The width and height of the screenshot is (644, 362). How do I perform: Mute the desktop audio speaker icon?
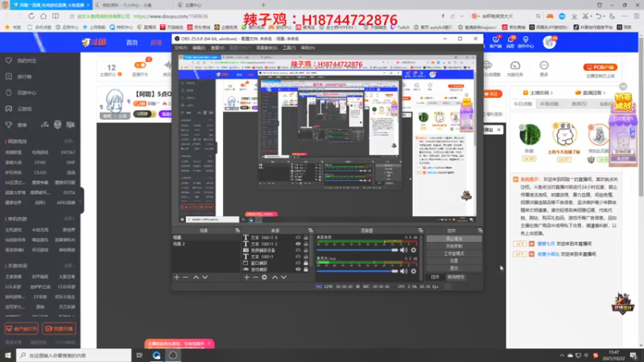[404, 250]
